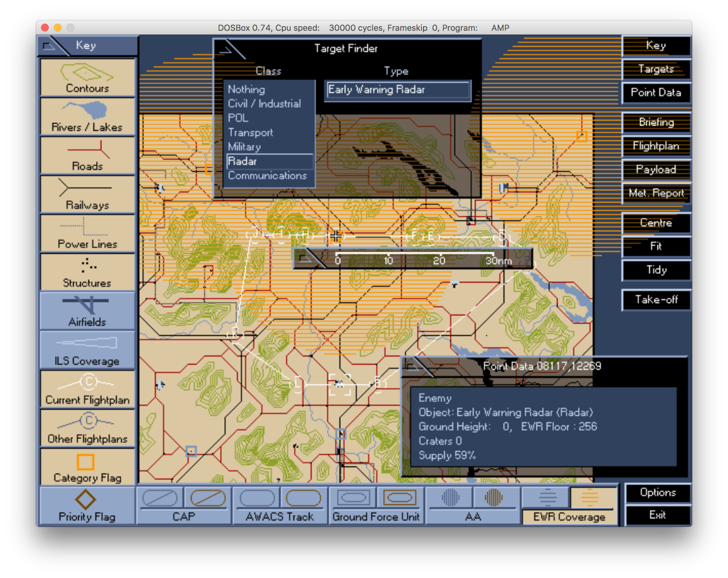Disable the ILS Coverage layer
This screenshot has height=578, width=728.
(87, 350)
